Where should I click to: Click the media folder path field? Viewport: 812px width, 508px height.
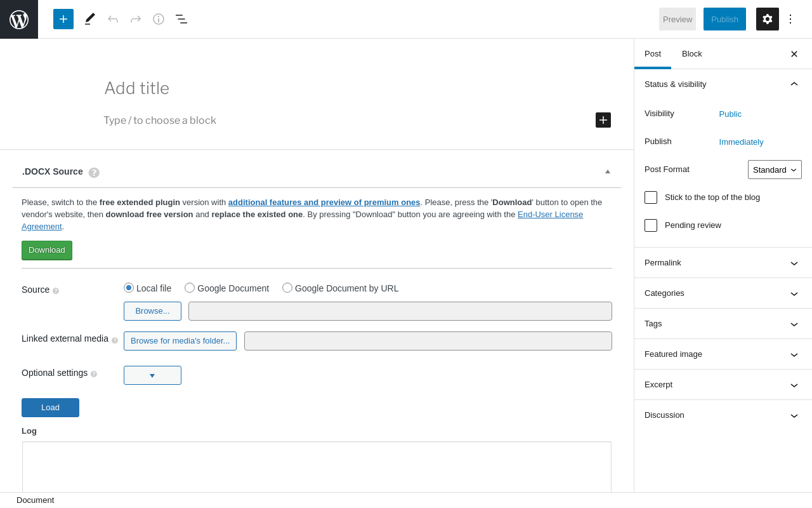pos(428,341)
